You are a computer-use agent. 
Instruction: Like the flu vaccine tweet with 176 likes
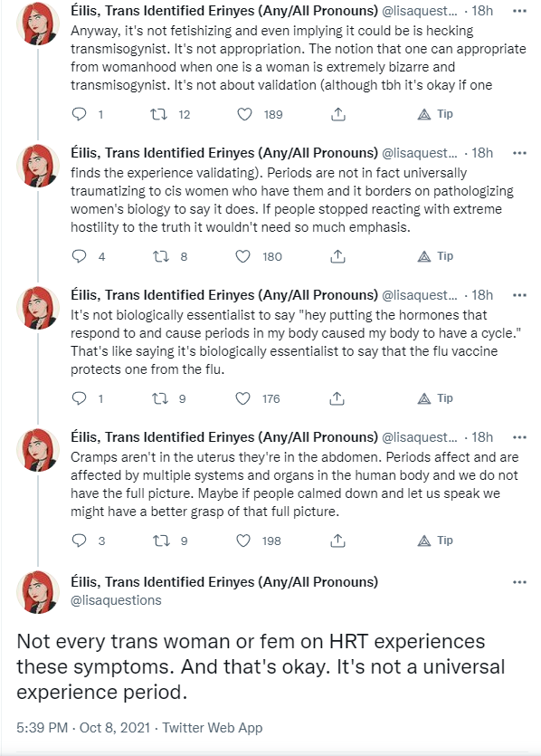point(242,398)
